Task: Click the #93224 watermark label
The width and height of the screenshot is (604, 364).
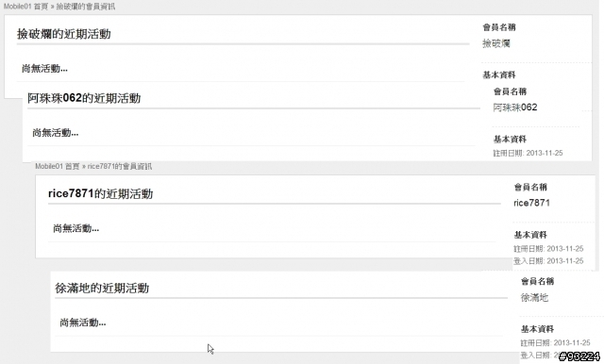Action: click(x=579, y=356)
